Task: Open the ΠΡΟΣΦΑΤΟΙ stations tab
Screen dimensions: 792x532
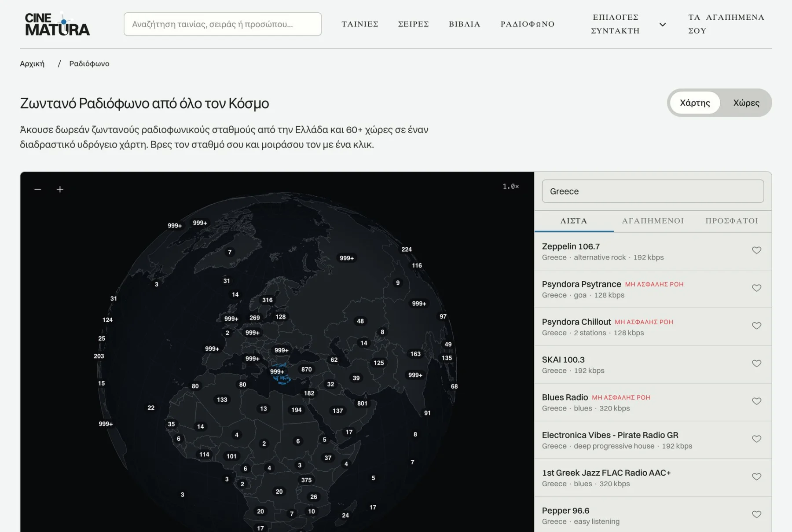Action: pos(732,221)
